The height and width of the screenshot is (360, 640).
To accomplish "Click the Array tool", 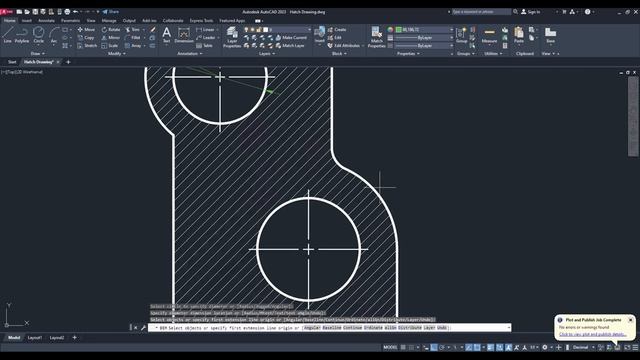I will 133,46.
